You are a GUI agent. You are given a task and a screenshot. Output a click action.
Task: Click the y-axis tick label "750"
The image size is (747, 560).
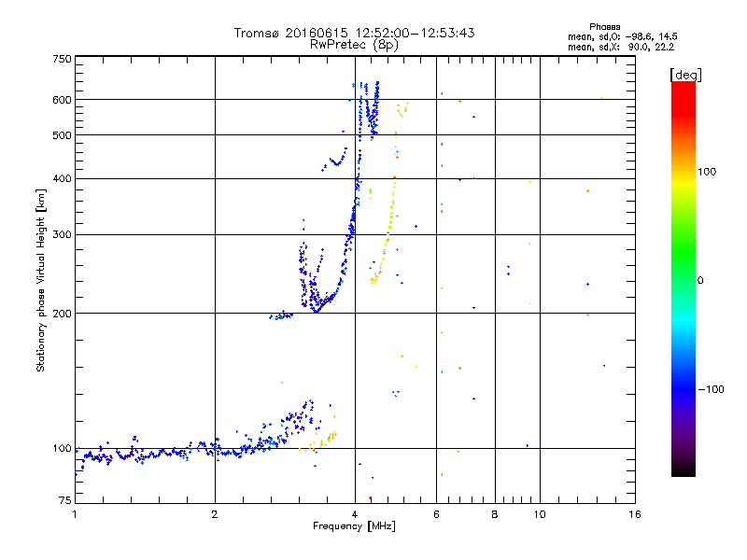pyautogui.click(x=62, y=59)
